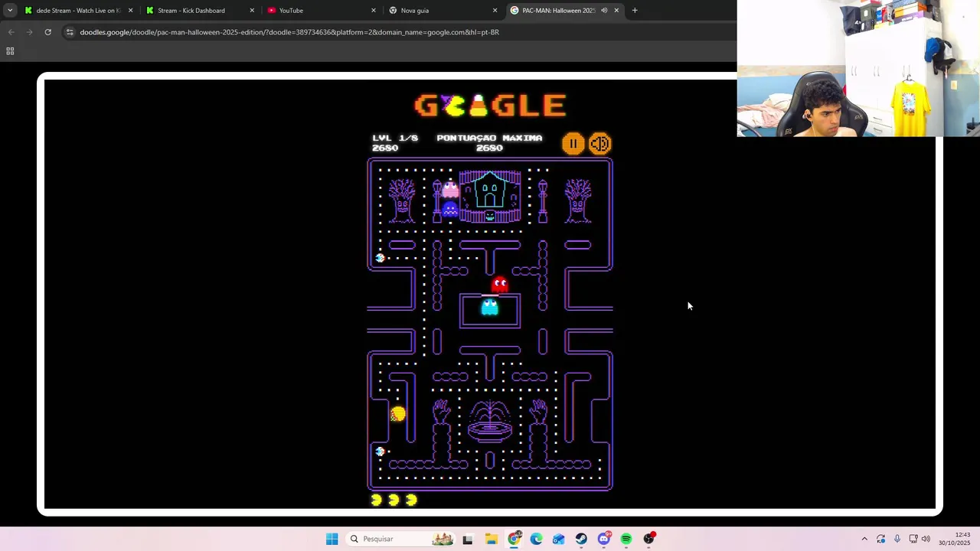
Task: View site information icon in address bar
Action: (70, 32)
